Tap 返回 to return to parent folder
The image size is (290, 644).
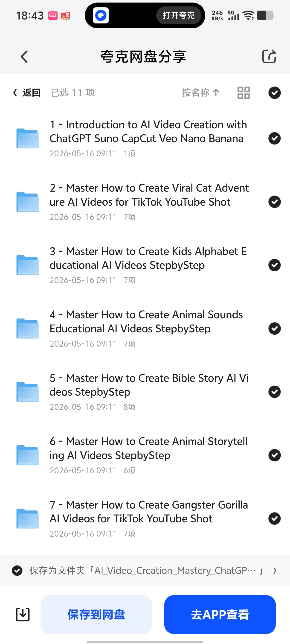click(x=27, y=93)
